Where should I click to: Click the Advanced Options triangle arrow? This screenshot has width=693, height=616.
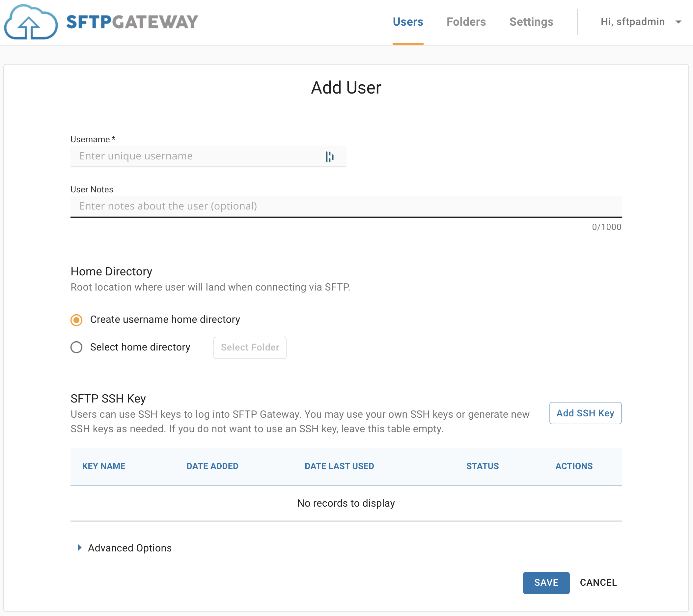[x=79, y=547]
